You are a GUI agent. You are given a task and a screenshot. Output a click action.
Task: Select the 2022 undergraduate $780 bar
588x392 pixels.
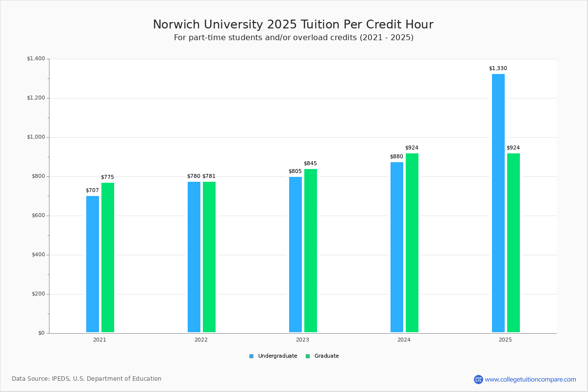tap(194, 257)
